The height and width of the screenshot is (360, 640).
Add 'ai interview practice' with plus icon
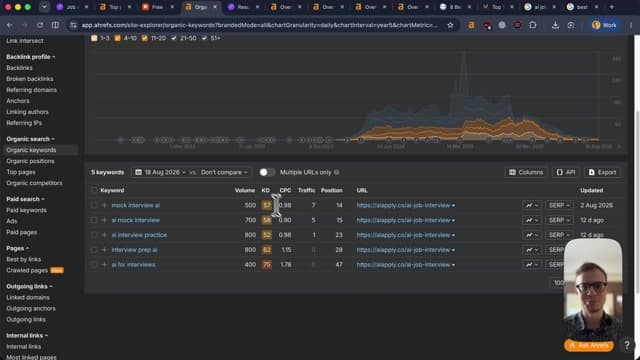[x=104, y=235]
